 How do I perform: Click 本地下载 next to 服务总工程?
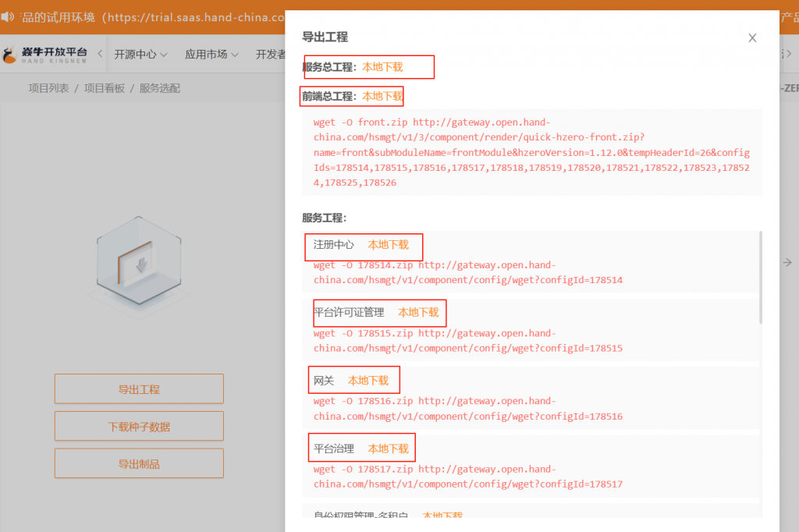coord(382,67)
